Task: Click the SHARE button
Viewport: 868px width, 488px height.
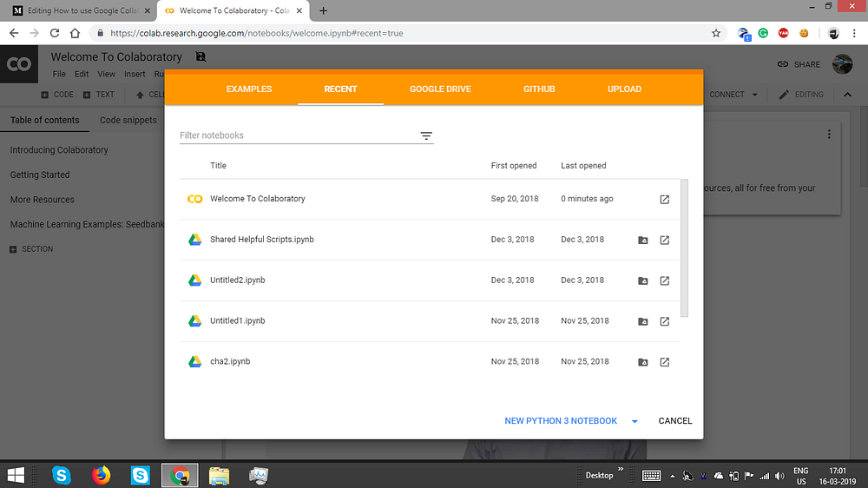Action: [x=799, y=64]
